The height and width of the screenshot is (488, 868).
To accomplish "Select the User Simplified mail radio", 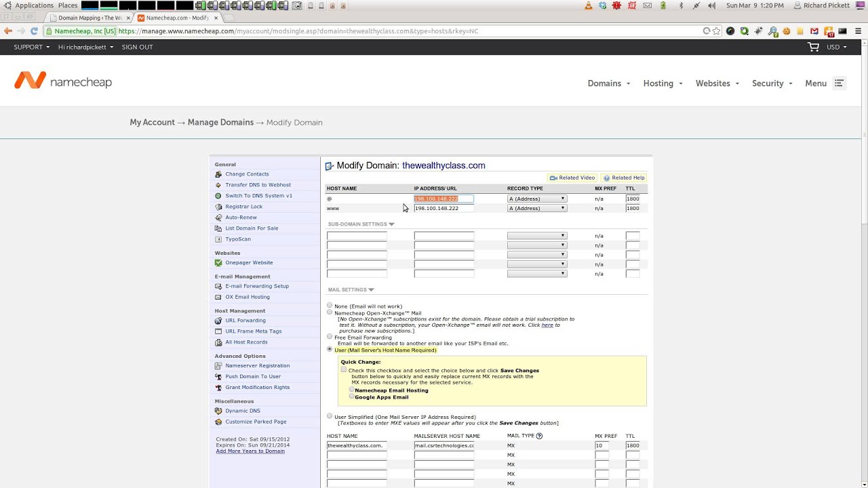I will 330,416.
